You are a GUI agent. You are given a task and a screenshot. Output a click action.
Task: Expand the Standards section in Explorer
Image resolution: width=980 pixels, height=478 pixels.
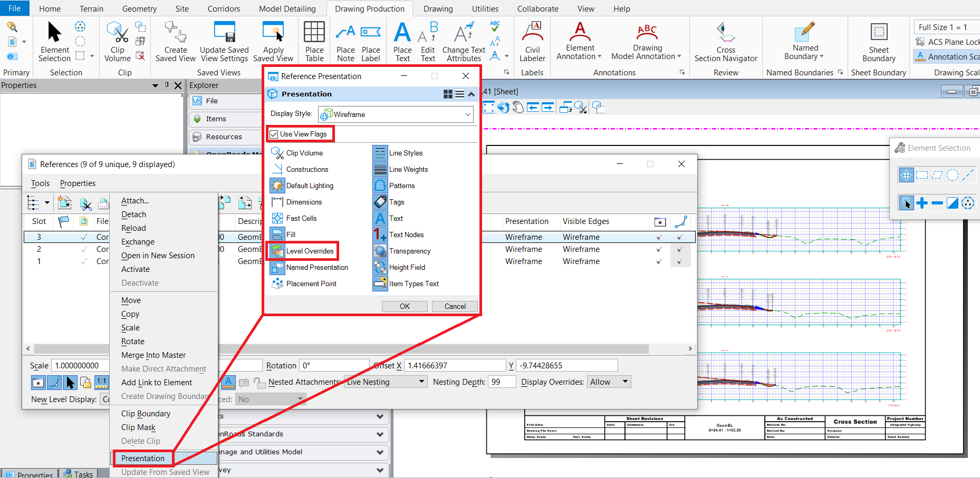click(x=380, y=434)
